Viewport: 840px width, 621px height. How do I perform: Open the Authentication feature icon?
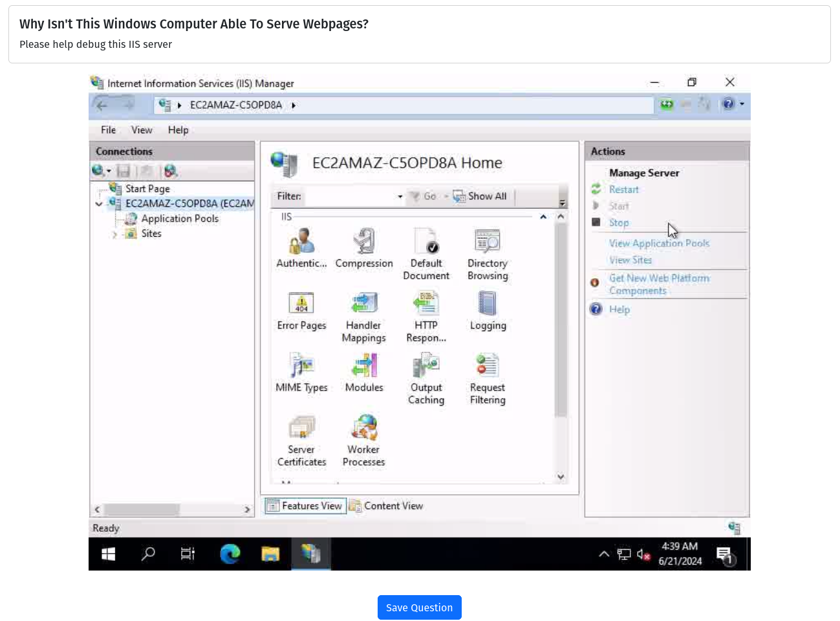coord(301,248)
